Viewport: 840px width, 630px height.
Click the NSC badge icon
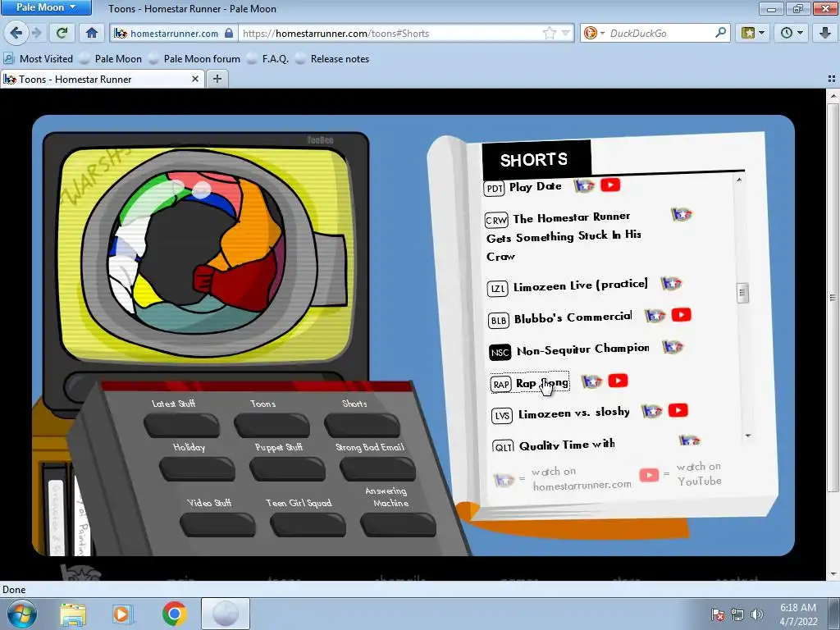pyautogui.click(x=500, y=353)
